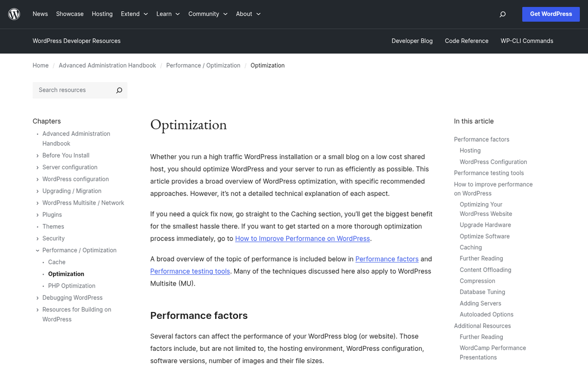Screen dimensions: 588x368
Task: Go to Home breadcrumb
Action: click(41, 65)
